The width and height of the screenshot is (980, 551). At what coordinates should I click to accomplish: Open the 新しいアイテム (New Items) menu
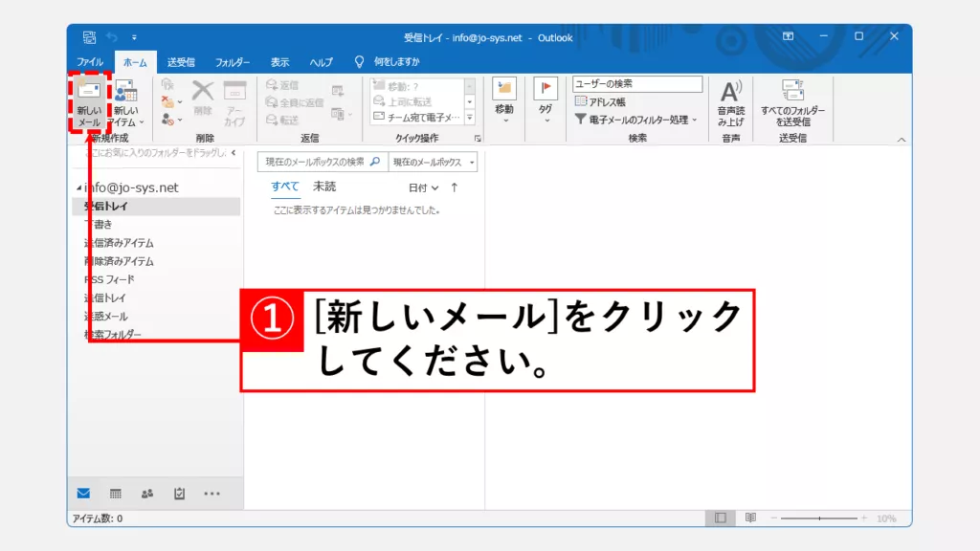(x=126, y=103)
